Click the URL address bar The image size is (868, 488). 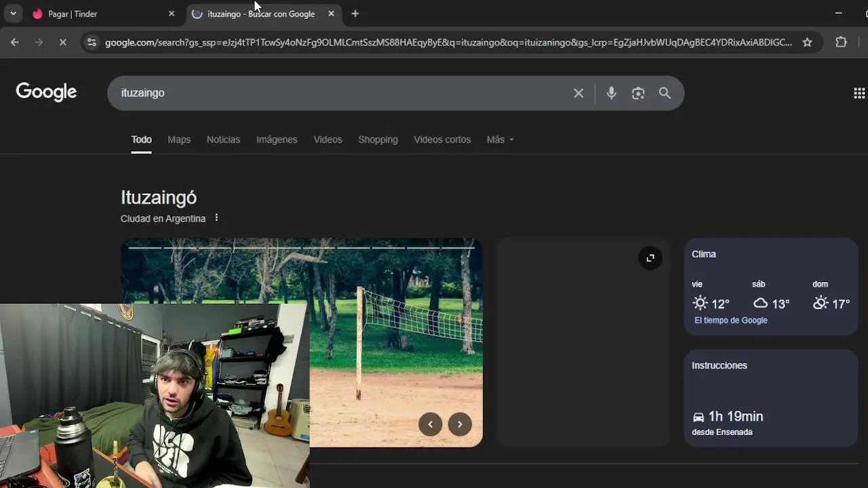click(x=448, y=42)
